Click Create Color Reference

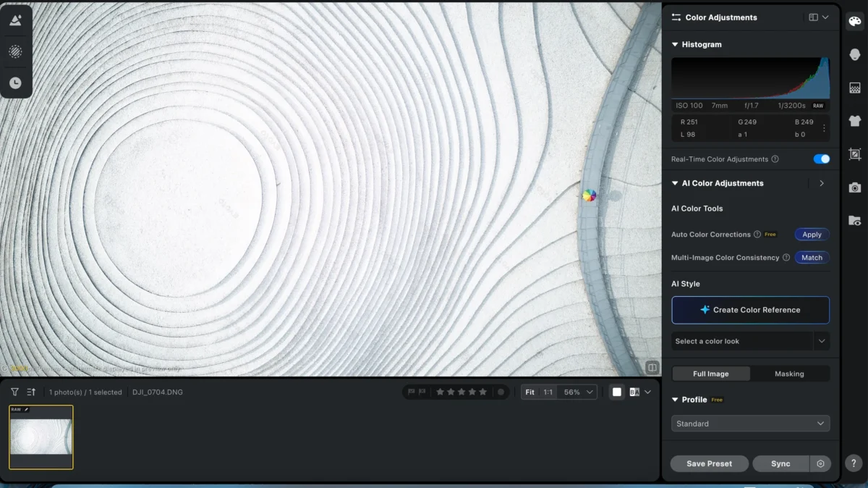coord(750,310)
